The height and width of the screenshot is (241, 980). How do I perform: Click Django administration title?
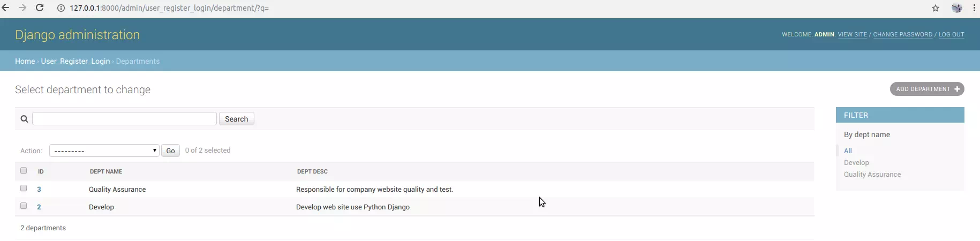point(77,35)
